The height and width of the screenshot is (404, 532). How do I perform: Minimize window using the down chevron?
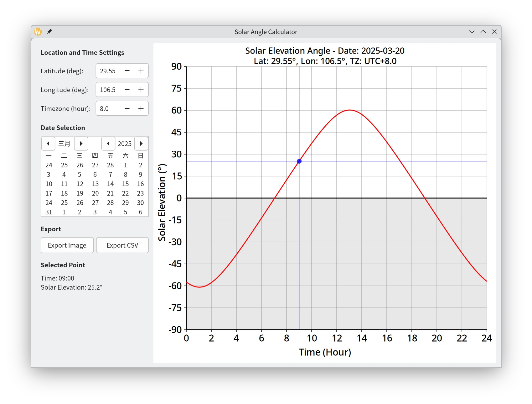click(472, 32)
